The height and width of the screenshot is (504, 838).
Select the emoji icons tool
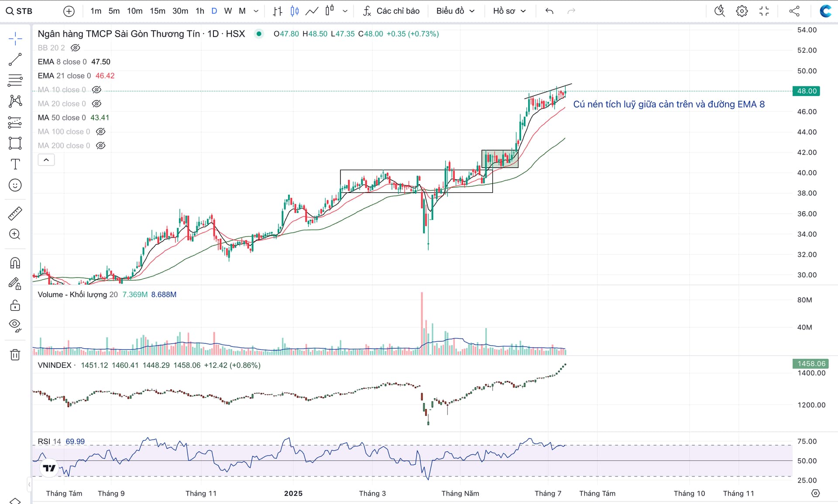coord(15,185)
